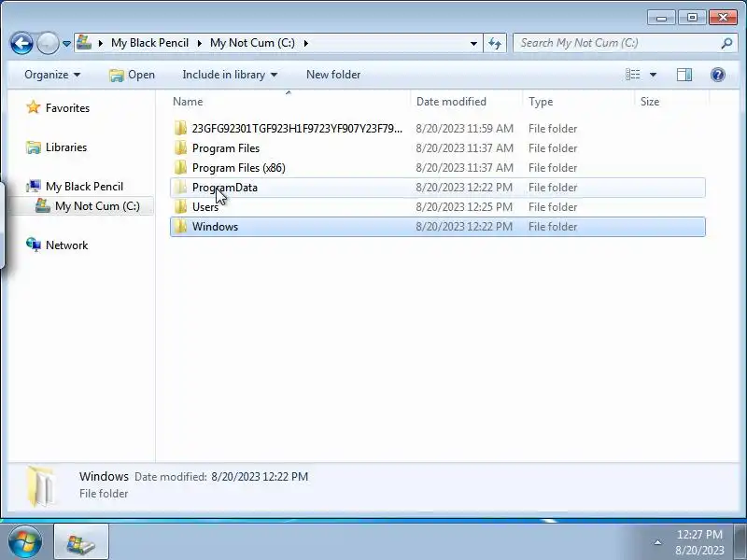Image resolution: width=747 pixels, height=560 pixels.
Task: Click My Not Cum (C:) breadcrumb
Action: click(252, 43)
